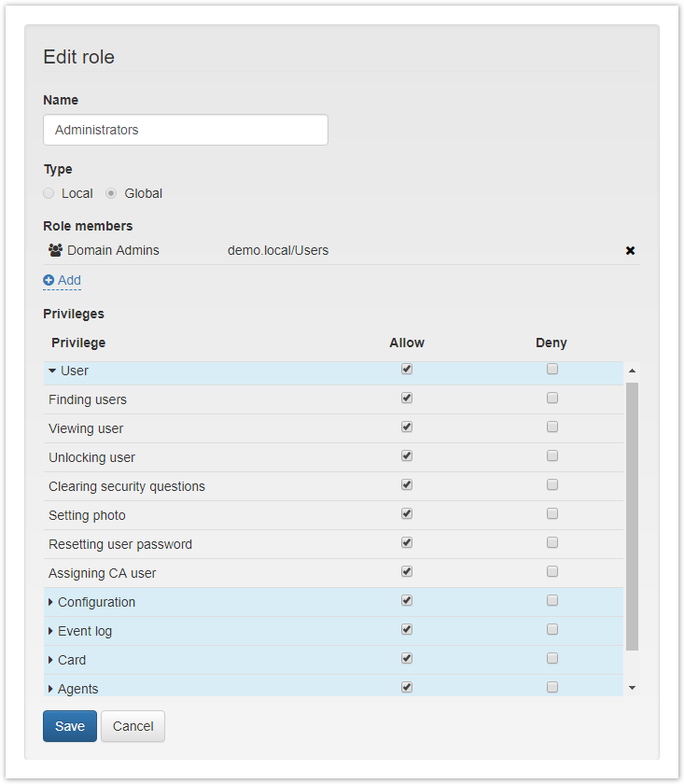Uncheck Allow for Finding users
The height and width of the screenshot is (784, 684).
coord(406,398)
